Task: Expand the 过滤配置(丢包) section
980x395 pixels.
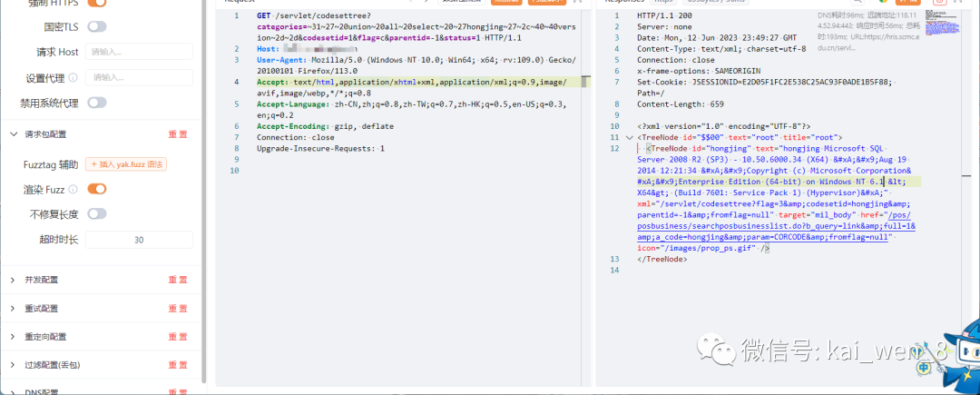Action: click(13, 364)
